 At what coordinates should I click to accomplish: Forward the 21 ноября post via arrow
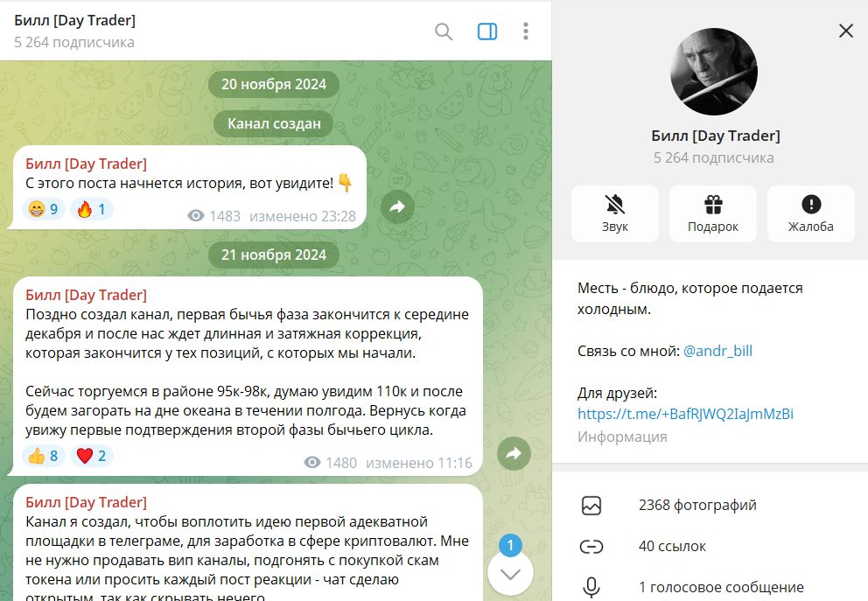tap(514, 454)
